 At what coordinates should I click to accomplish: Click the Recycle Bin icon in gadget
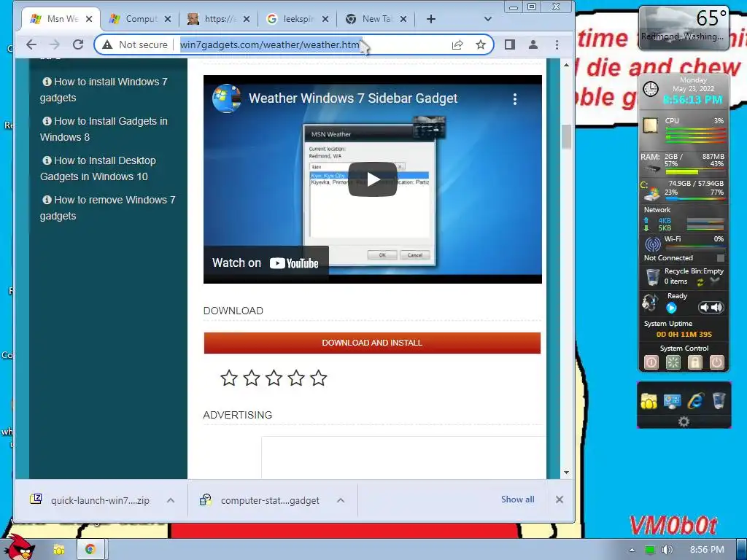point(653,276)
